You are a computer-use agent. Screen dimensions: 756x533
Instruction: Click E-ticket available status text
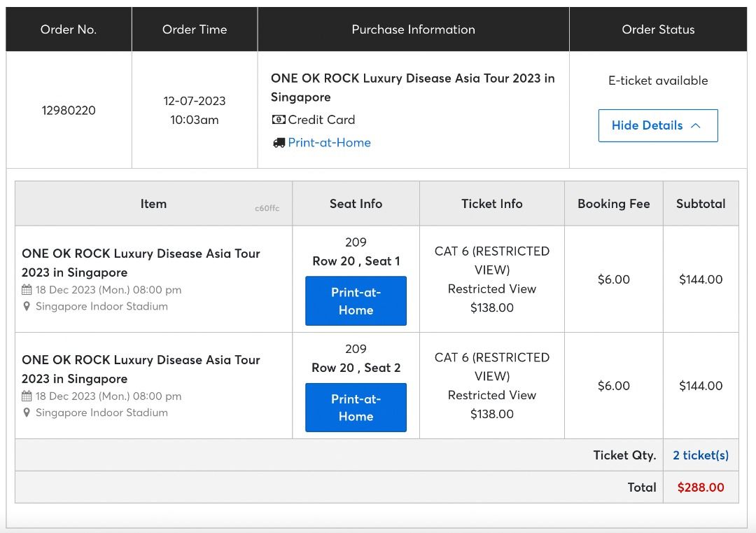pos(658,81)
